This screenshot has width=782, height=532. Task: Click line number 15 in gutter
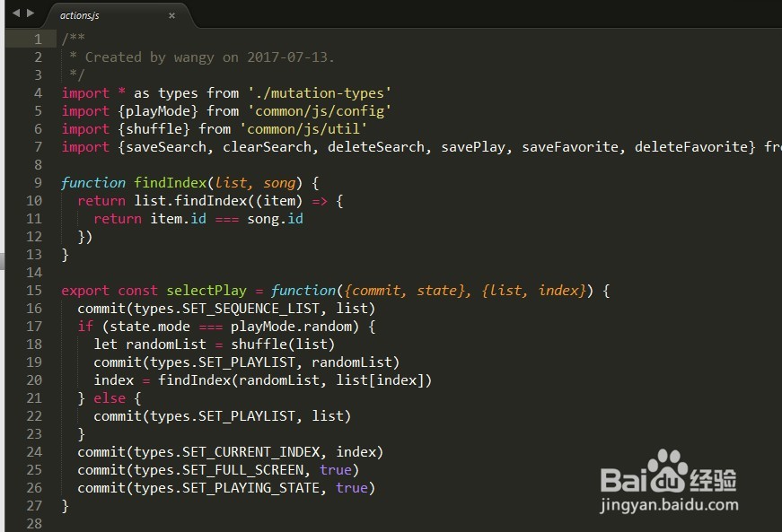34,291
